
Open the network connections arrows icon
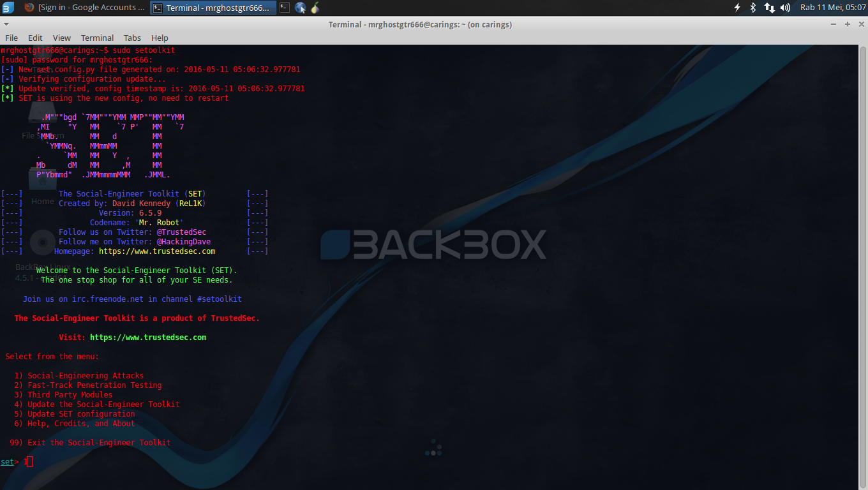pyautogui.click(x=769, y=8)
